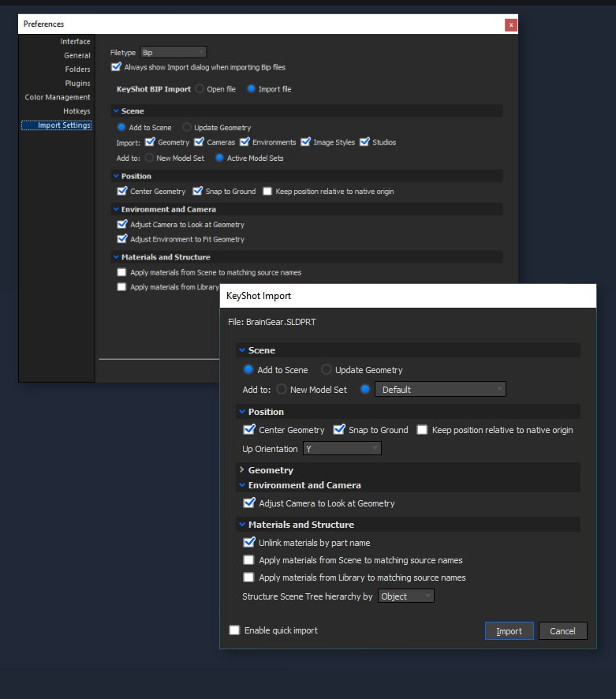Screen dimensions: 616x699
Task: Toggle Always show Import dialog checkbox
Action: tap(116, 67)
